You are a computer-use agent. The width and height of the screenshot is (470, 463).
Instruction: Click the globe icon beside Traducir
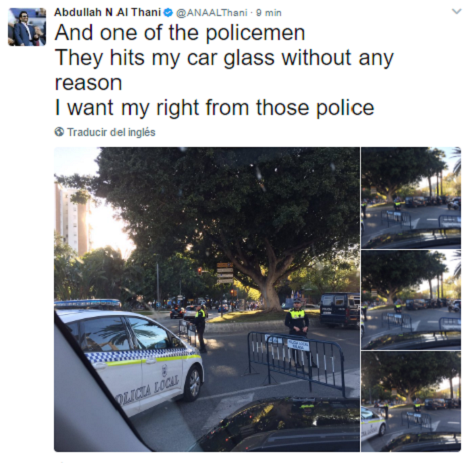pos(59,132)
